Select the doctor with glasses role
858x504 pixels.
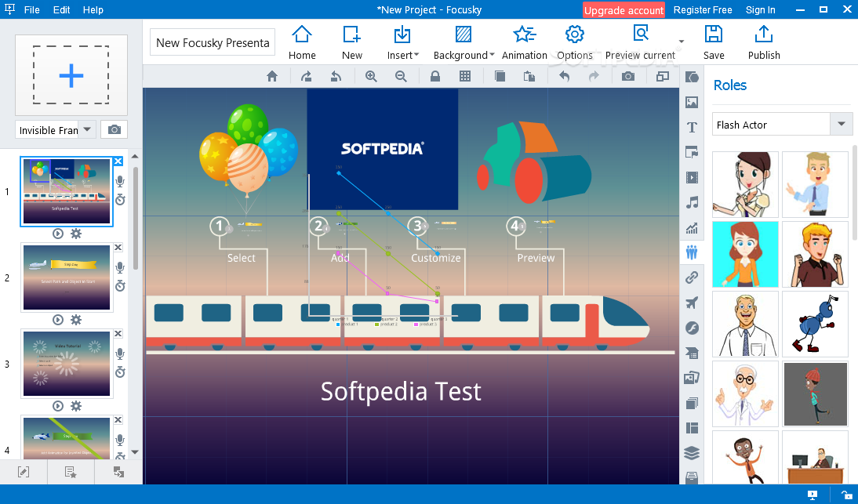pos(745,393)
